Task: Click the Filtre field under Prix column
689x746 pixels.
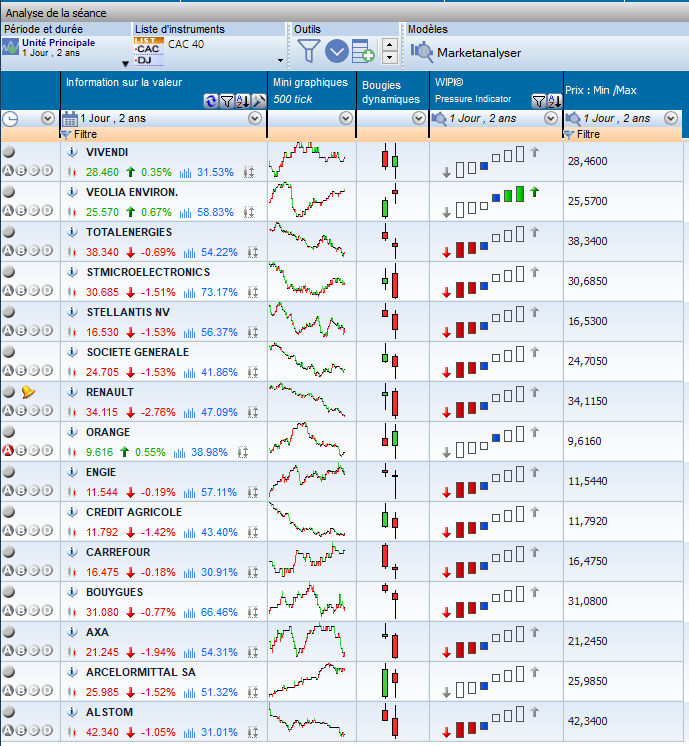Action: pos(623,134)
